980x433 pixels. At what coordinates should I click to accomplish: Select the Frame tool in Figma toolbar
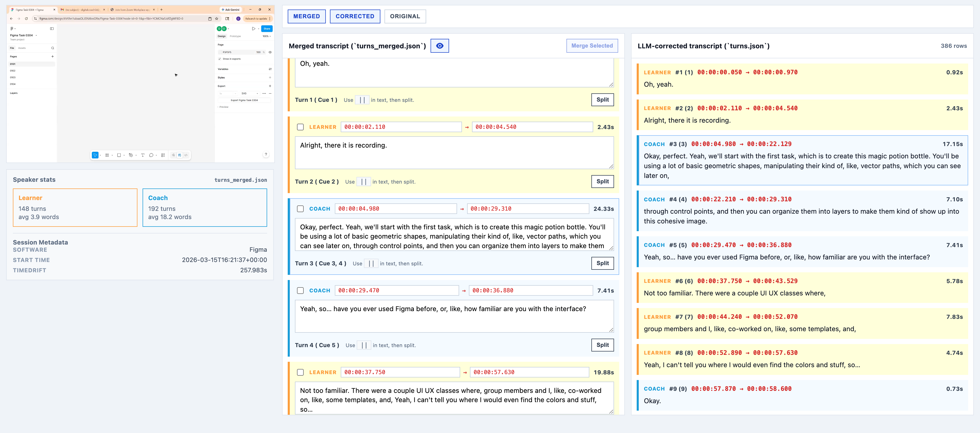[107, 155]
